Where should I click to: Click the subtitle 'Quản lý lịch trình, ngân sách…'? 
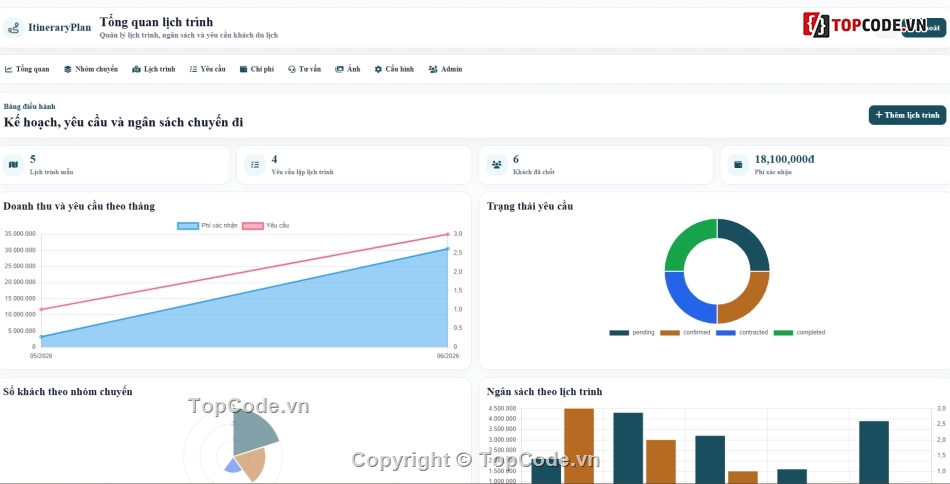coord(188,36)
